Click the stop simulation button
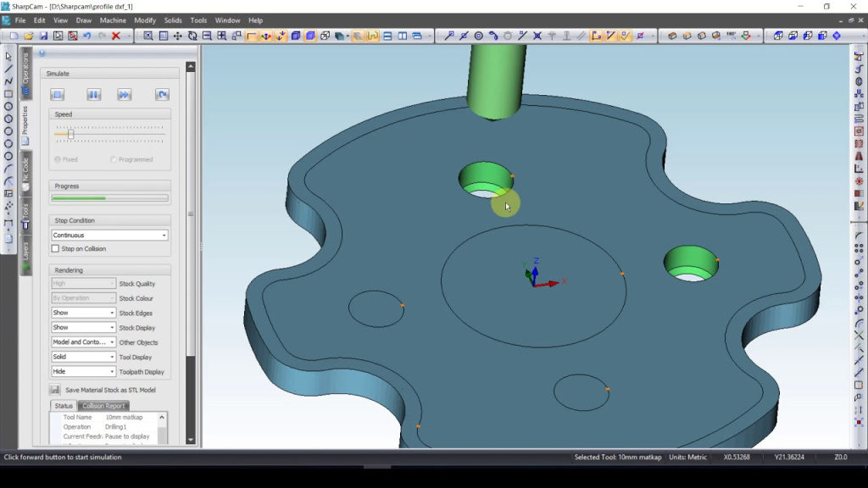This screenshot has height=488, width=868. pos(58,95)
